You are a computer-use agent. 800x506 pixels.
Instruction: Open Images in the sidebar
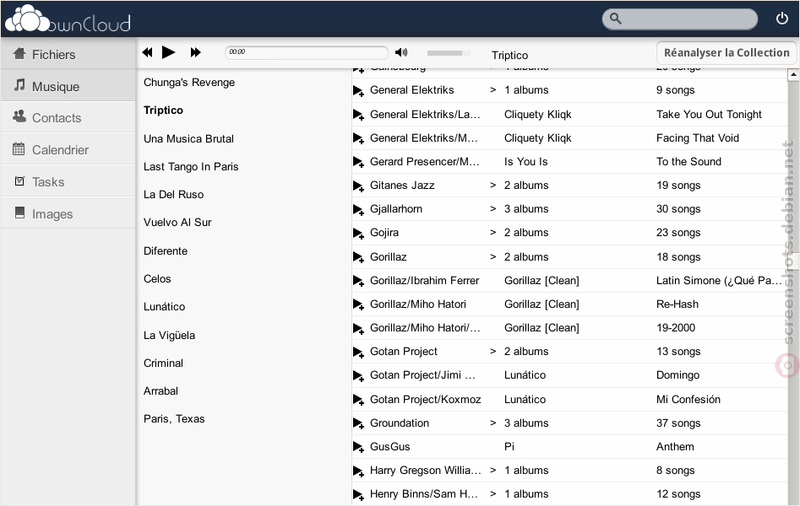point(68,214)
